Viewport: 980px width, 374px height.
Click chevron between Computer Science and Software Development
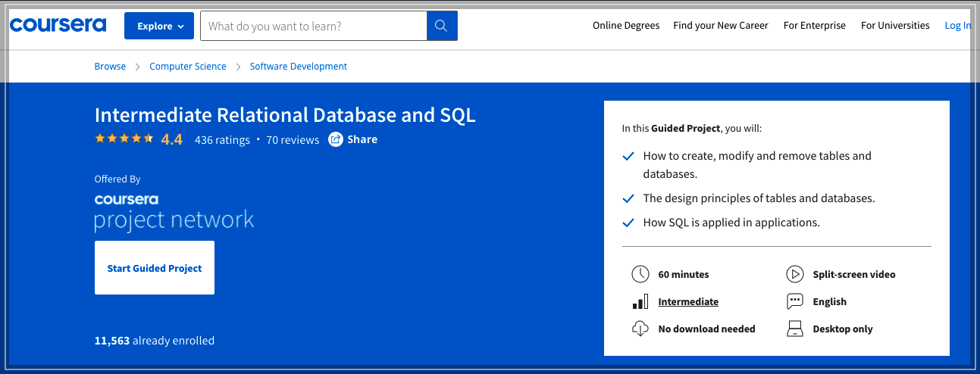[x=238, y=67]
